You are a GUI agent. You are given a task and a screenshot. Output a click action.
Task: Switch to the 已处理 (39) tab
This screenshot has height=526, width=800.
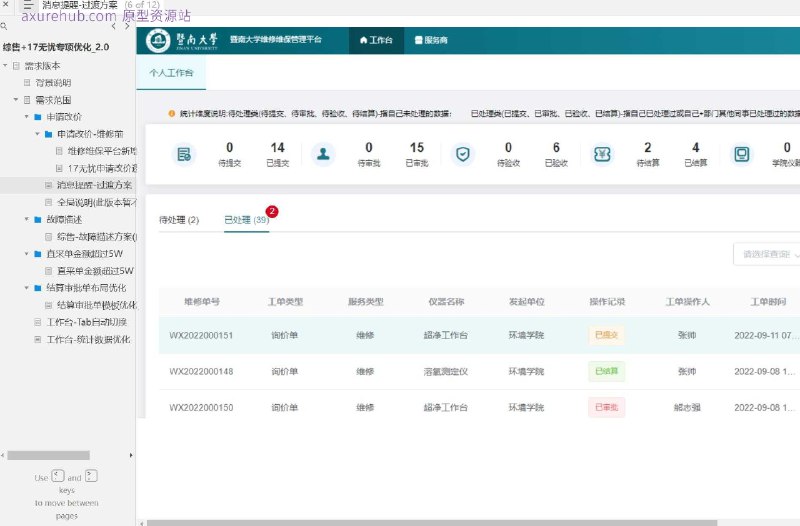click(246, 220)
